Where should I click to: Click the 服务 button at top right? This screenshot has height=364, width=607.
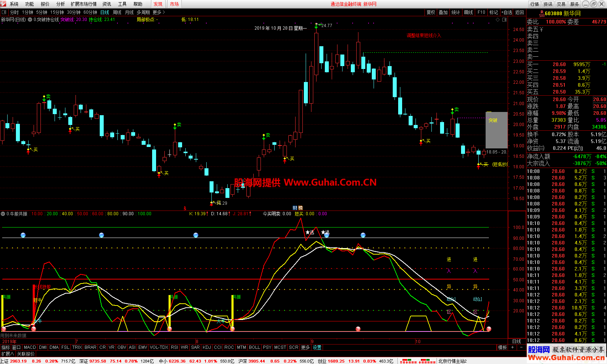click(574, 4)
